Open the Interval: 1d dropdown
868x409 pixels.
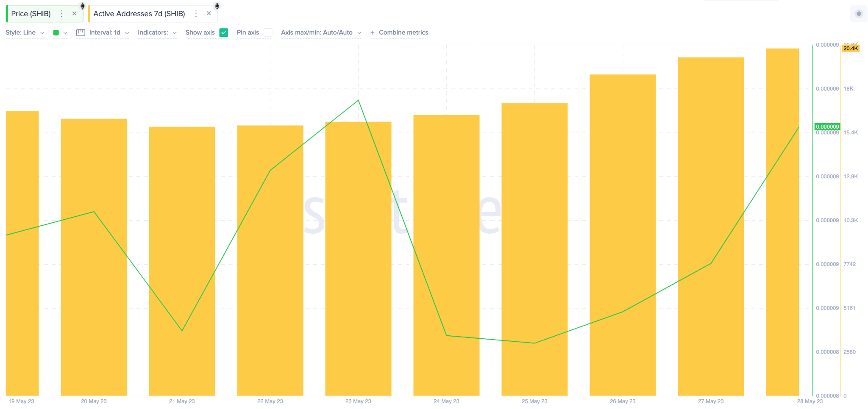click(x=108, y=33)
